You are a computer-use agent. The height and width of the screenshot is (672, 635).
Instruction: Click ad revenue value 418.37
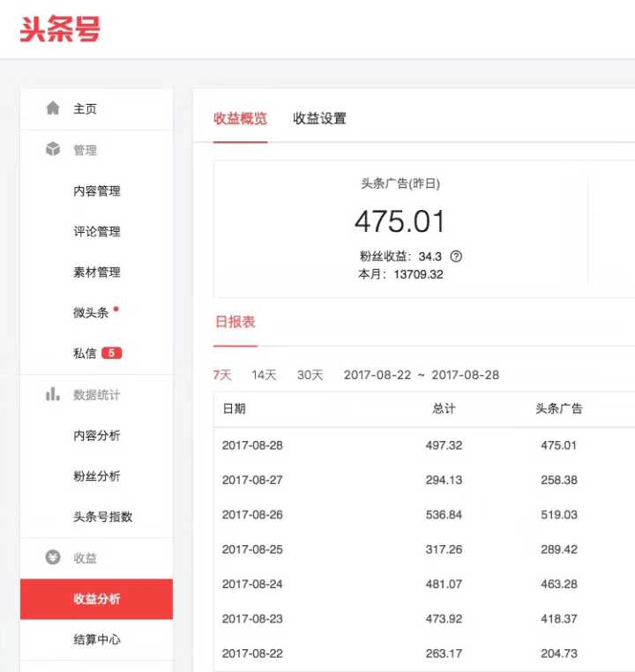tap(559, 619)
